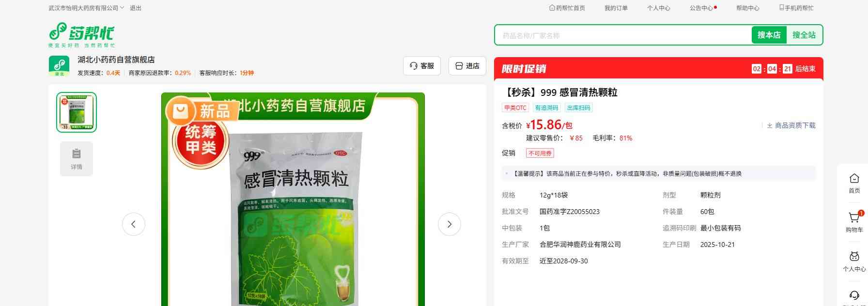Select the product thumbnail image
Screen dimensions: 868x306
77,112
